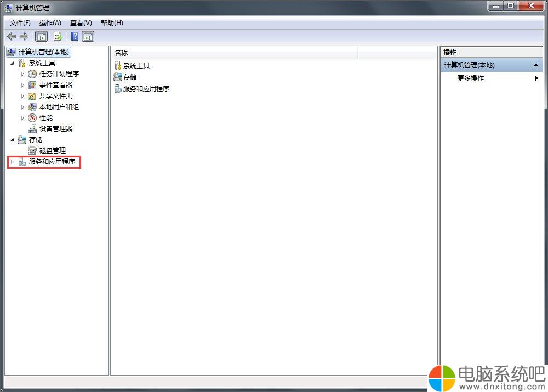548x392 pixels.
Task: Click the blue Help question mark icon
Action: point(75,37)
